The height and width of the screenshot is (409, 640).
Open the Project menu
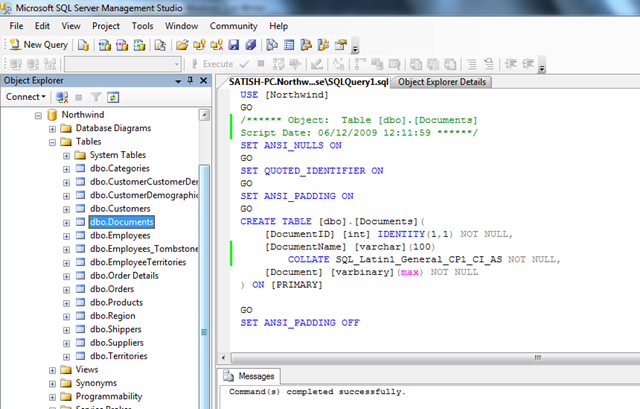[106, 26]
